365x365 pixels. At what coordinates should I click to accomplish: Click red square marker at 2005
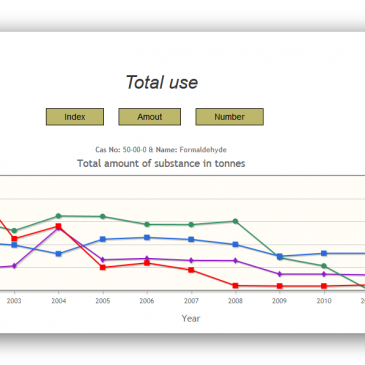(x=103, y=267)
